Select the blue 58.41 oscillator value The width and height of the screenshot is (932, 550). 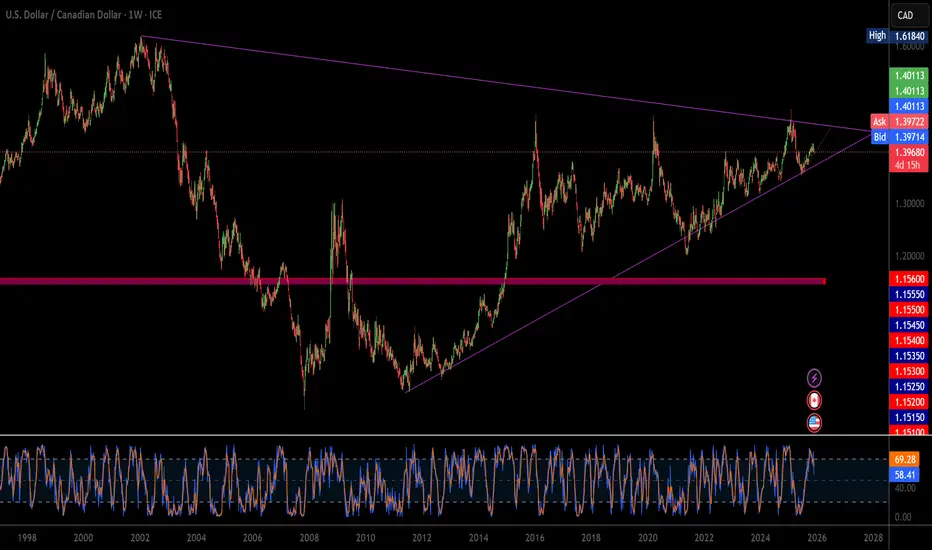click(x=904, y=474)
